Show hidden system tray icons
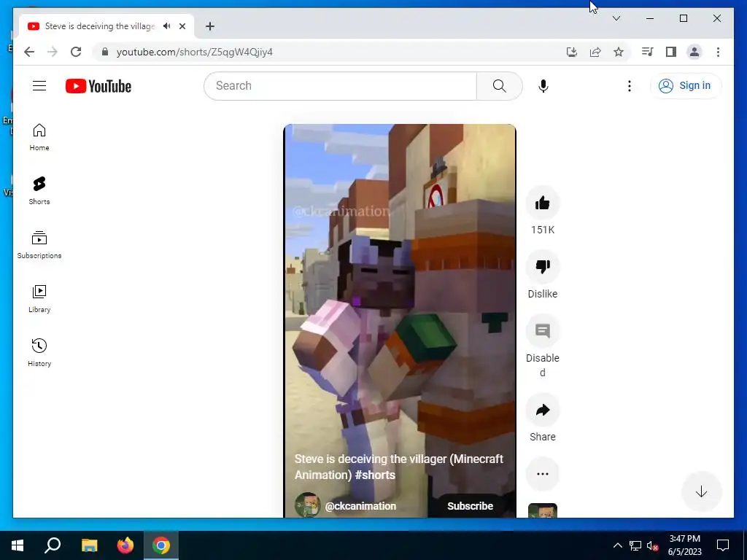747x560 pixels. (617, 545)
